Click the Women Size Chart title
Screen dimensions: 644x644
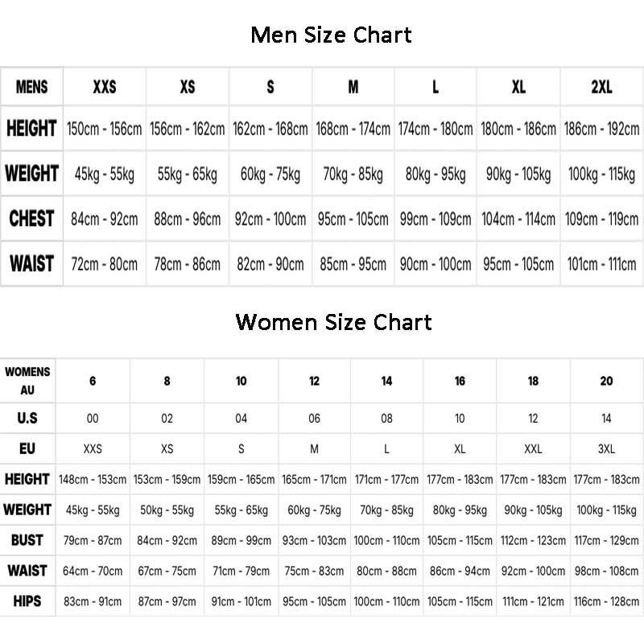coord(333,323)
